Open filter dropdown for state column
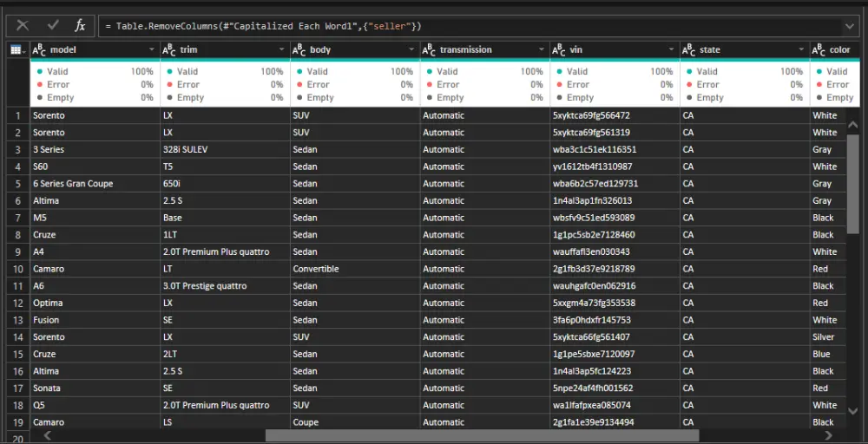This screenshot has width=868, height=444. 801,49
